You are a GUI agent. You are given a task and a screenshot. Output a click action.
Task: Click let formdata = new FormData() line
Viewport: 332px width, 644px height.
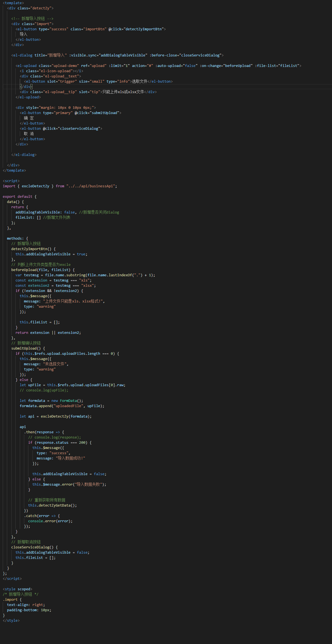coord(51,401)
